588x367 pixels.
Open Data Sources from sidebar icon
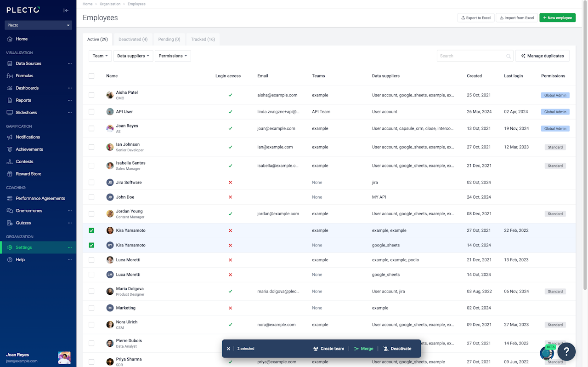tap(10, 63)
